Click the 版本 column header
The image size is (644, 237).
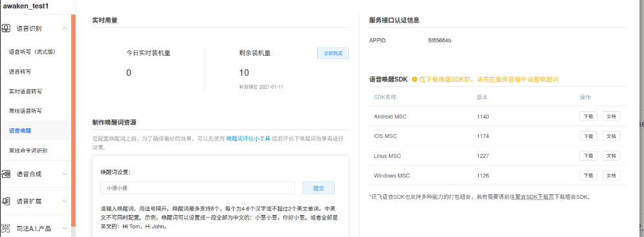coord(483,97)
